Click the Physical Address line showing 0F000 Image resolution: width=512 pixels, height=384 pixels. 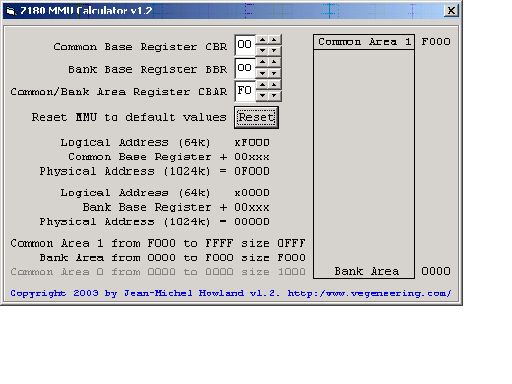(154, 171)
